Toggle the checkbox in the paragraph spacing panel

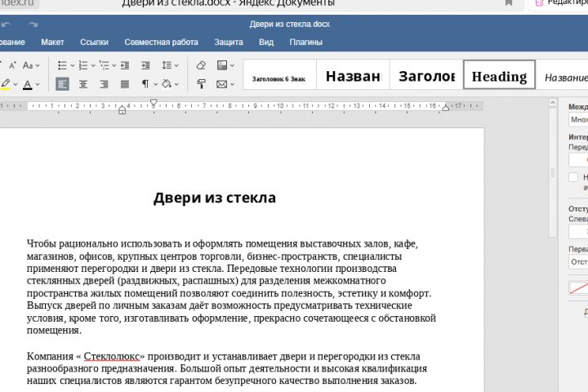click(x=573, y=177)
